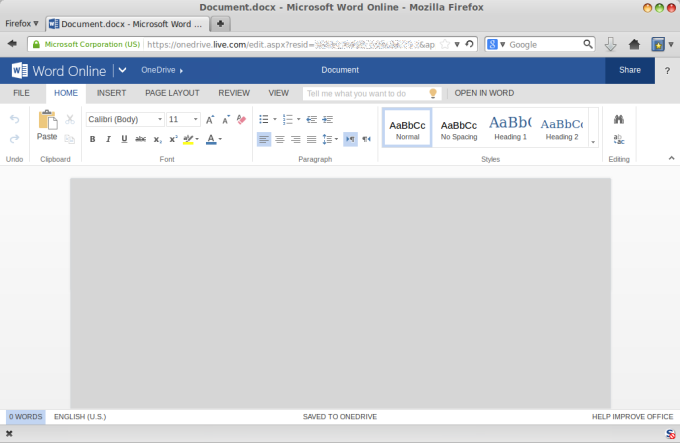Screen dimensions: 680x443
Task: Click the Find binoculars icon
Action: click(619, 119)
